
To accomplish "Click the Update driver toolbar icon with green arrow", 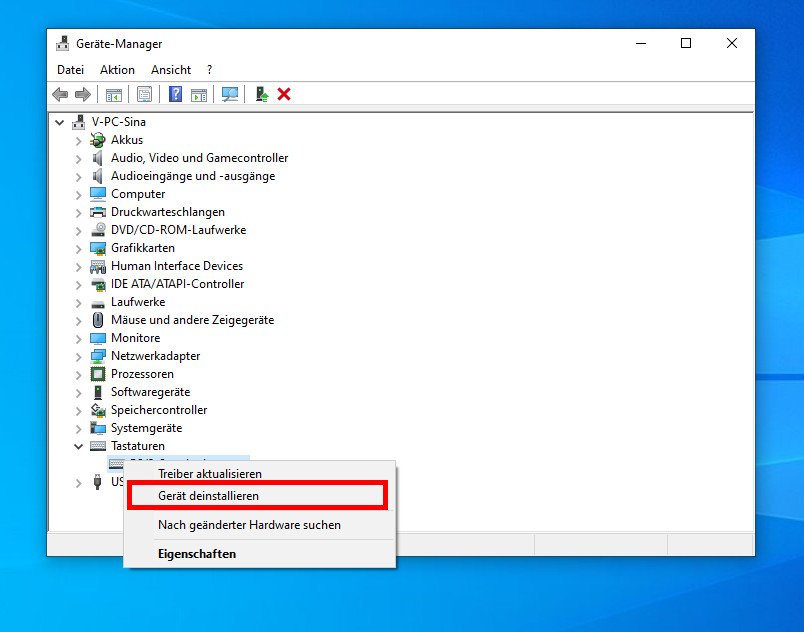I will pos(262,94).
